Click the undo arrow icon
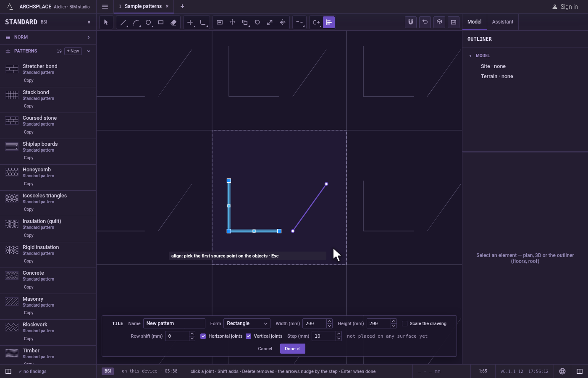Viewport: 588px width, 378px height. [x=425, y=22]
